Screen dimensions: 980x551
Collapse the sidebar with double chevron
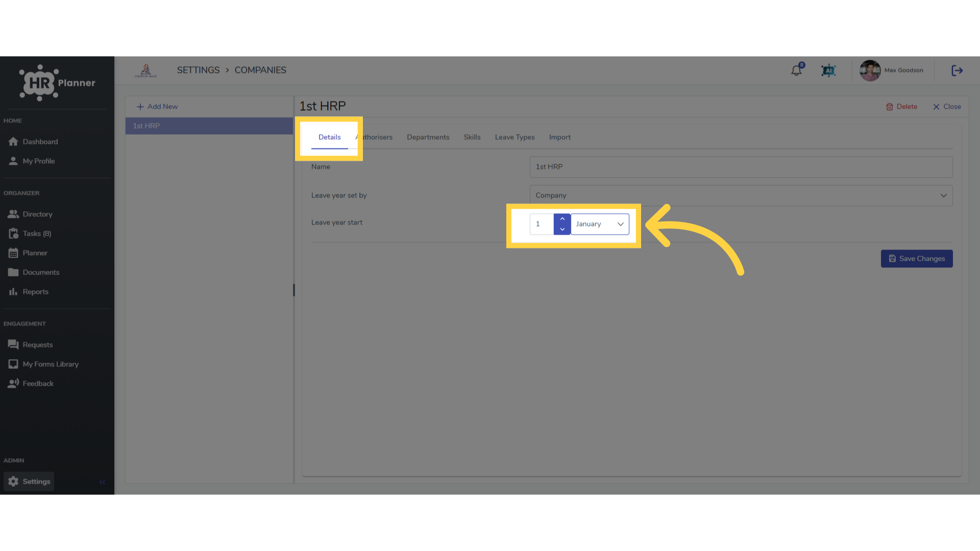[x=102, y=482]
